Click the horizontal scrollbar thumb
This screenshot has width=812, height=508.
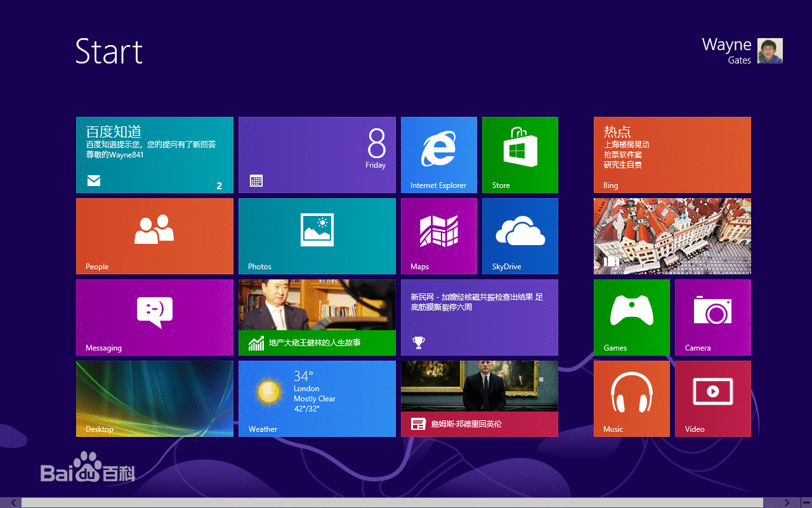pyautogui.click(x=392, y=503)
